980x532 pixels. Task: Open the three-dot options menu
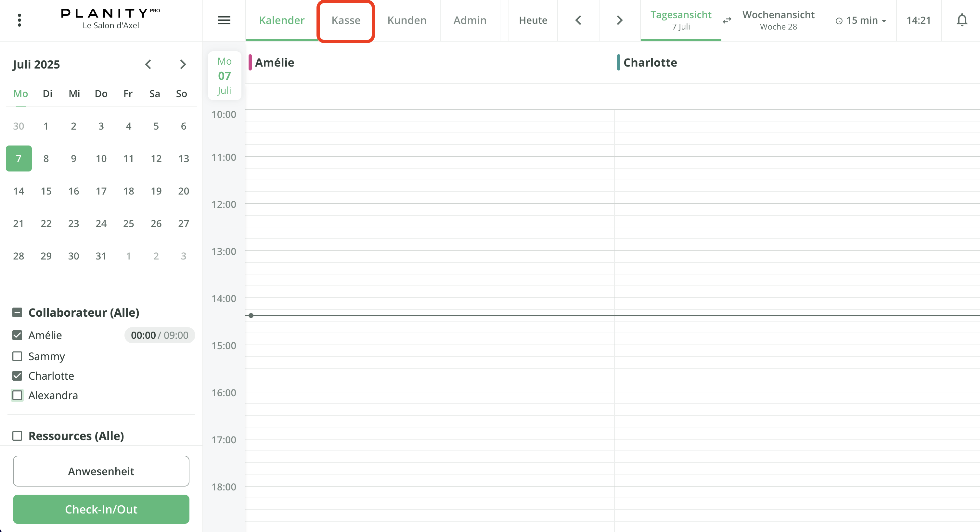coord(19,20)
